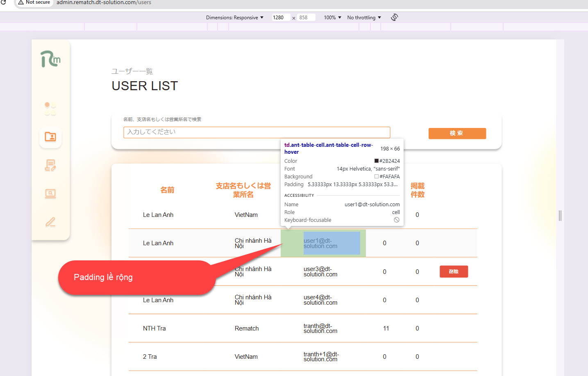Click the Rematch logo in the sidebar
Viewport: 588px width, 376px height.
click(50, 59)
